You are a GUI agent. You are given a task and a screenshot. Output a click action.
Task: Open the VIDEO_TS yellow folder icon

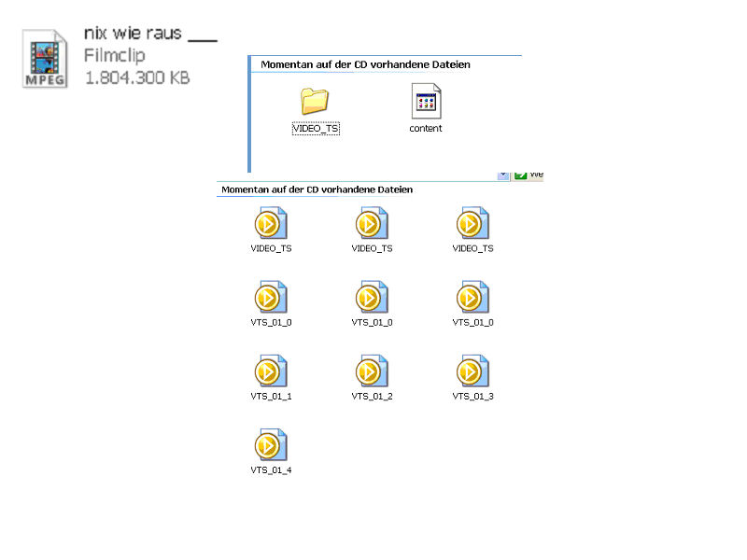(315, 101)
